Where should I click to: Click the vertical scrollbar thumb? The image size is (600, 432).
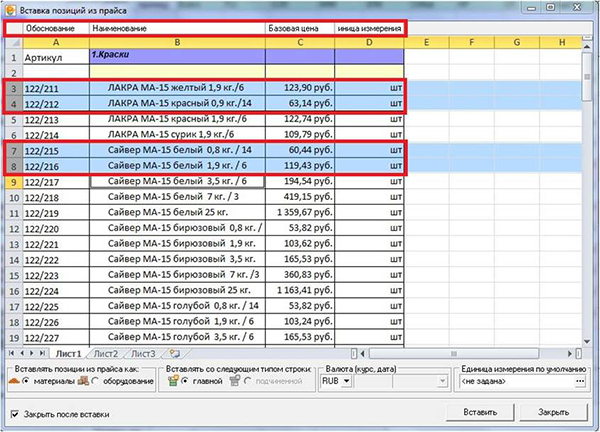(587, 77)
